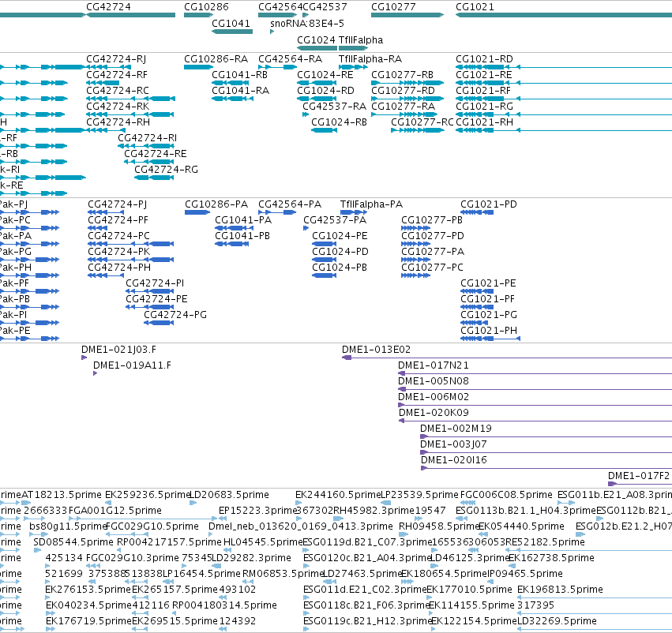Click protein CG42724-PG
Screen dimensions: 672x633
pos(175,315)
